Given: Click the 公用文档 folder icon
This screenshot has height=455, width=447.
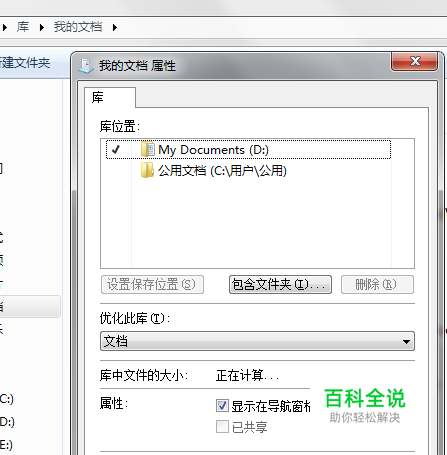Looking at the screenshot, I should pos(147,170).
